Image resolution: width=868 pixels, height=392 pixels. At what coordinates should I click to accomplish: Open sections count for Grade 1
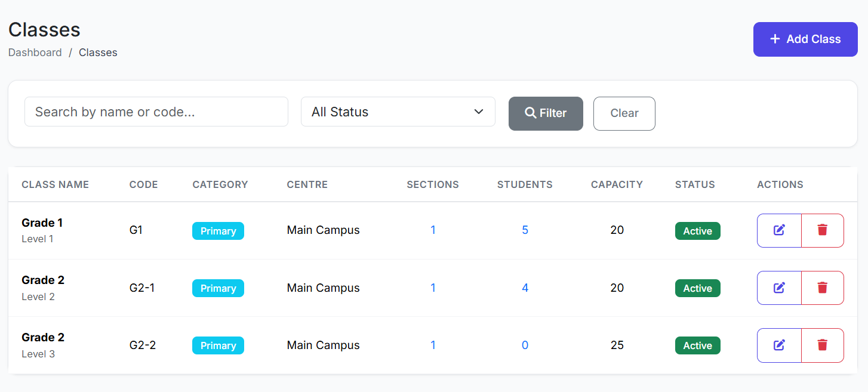pos(433,230)
